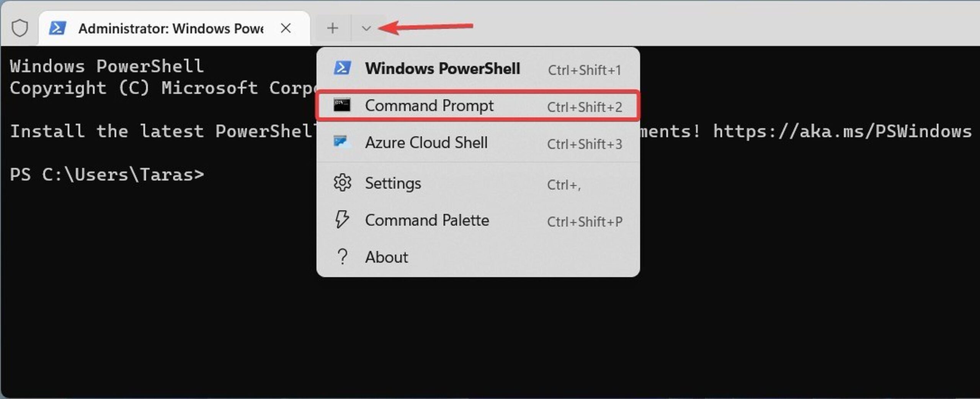This screenshot has height=399, width=980.
Task: Click the new-tab dropdown chevron
Action: pyautogui.click(x=366, y=28)
